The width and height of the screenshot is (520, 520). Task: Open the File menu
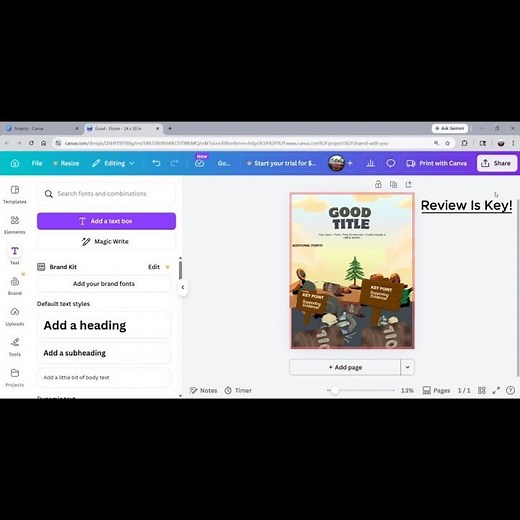pyautogui.click(x=37, y=163)
